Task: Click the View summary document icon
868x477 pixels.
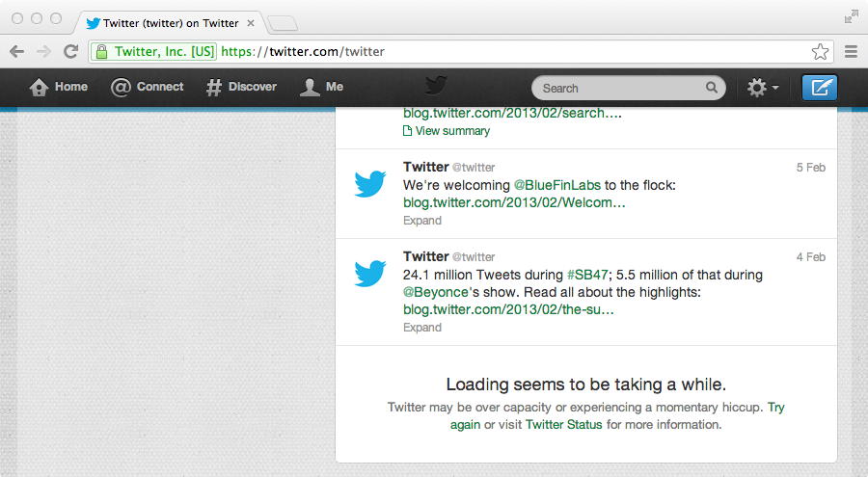Action: (407, 131)
